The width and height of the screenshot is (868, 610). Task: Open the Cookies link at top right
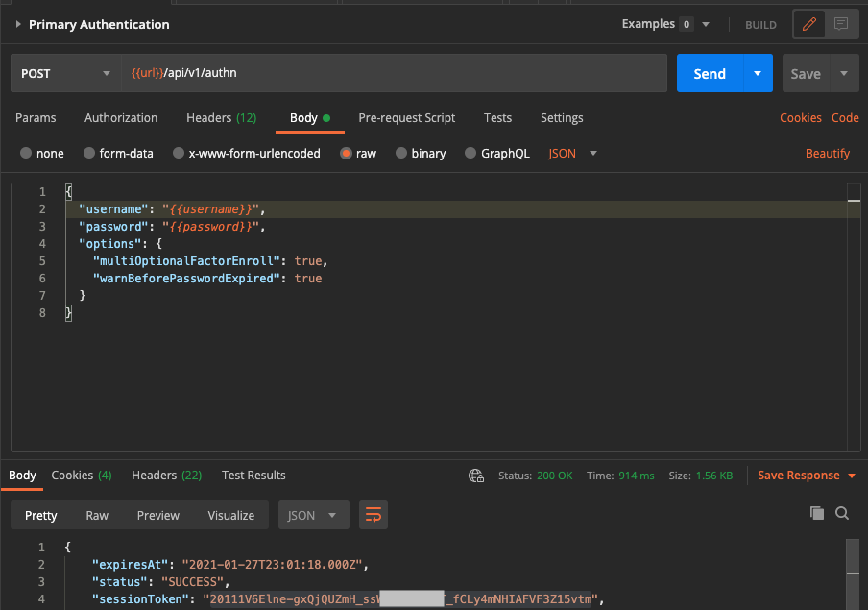(x=801, y=118)
